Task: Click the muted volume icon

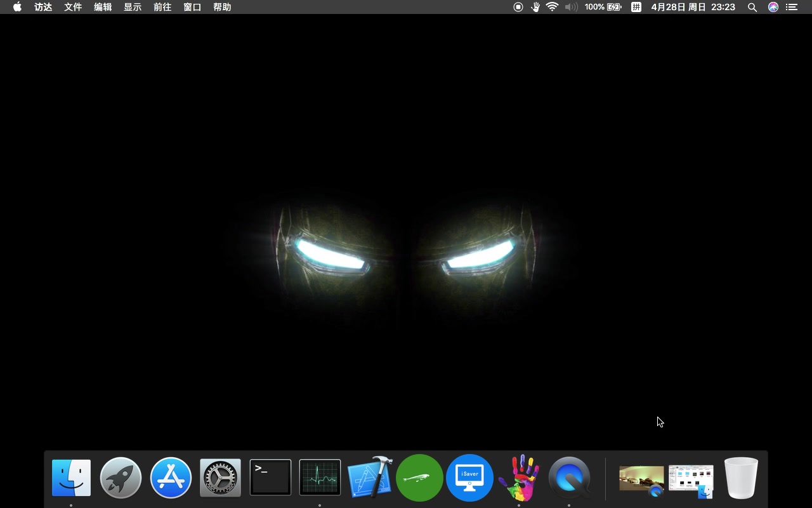Action: tap(571, 7)
